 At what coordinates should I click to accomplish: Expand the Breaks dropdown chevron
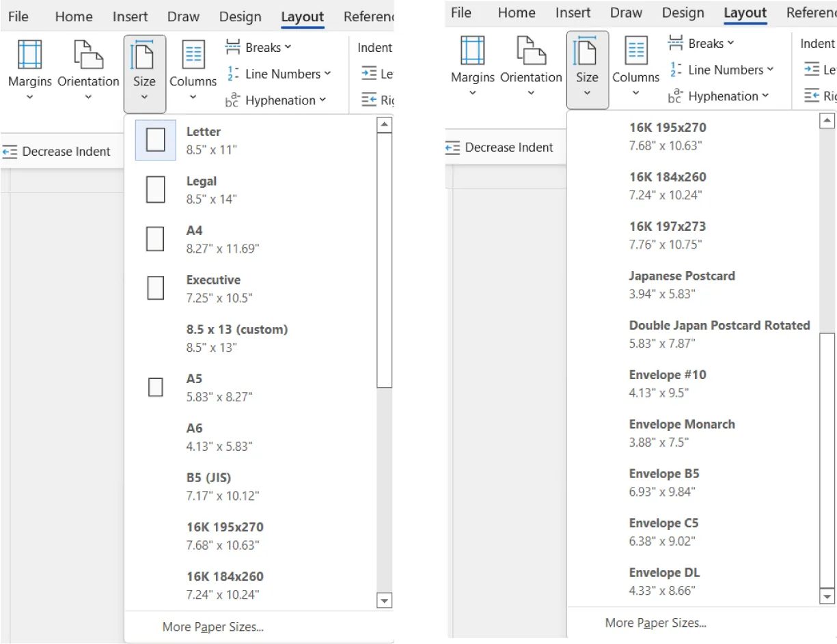pyautogui.click(x=288, y=46)
